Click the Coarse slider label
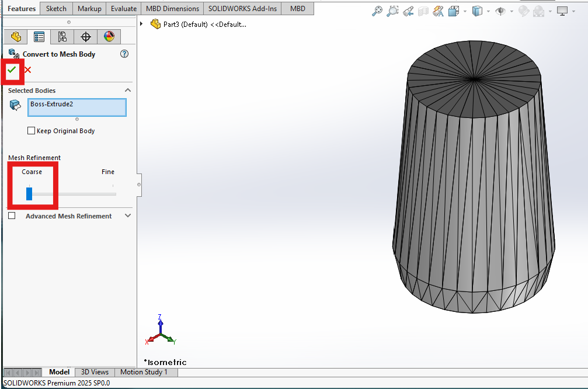Image resolution: width=588 pixels, height=389 pixels. [x=32, y=172]
